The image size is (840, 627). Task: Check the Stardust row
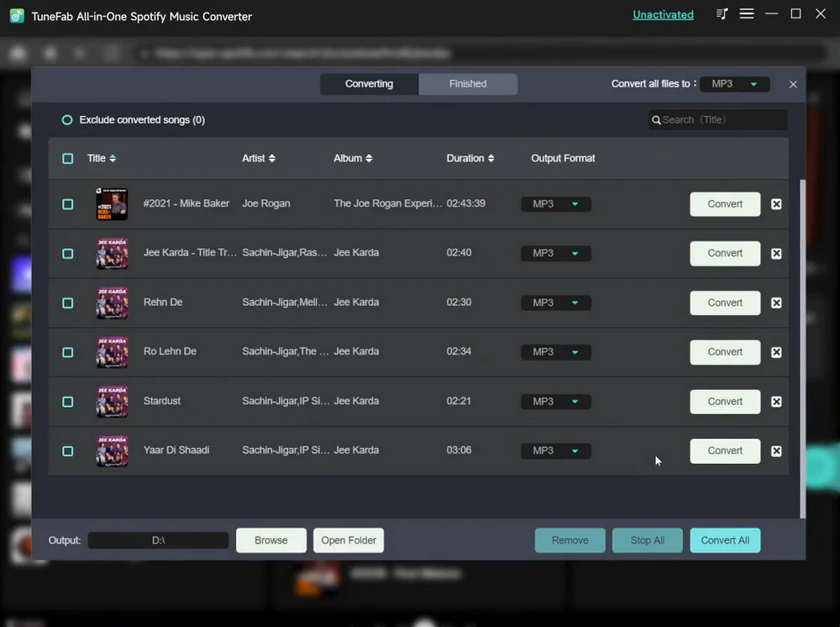tap(67, 402)
